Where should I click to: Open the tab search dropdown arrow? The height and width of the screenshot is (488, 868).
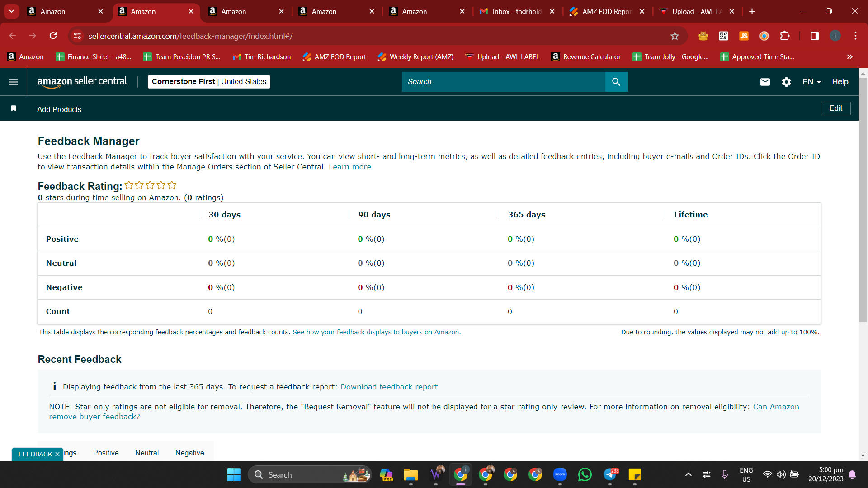click(x=11, y=11)
